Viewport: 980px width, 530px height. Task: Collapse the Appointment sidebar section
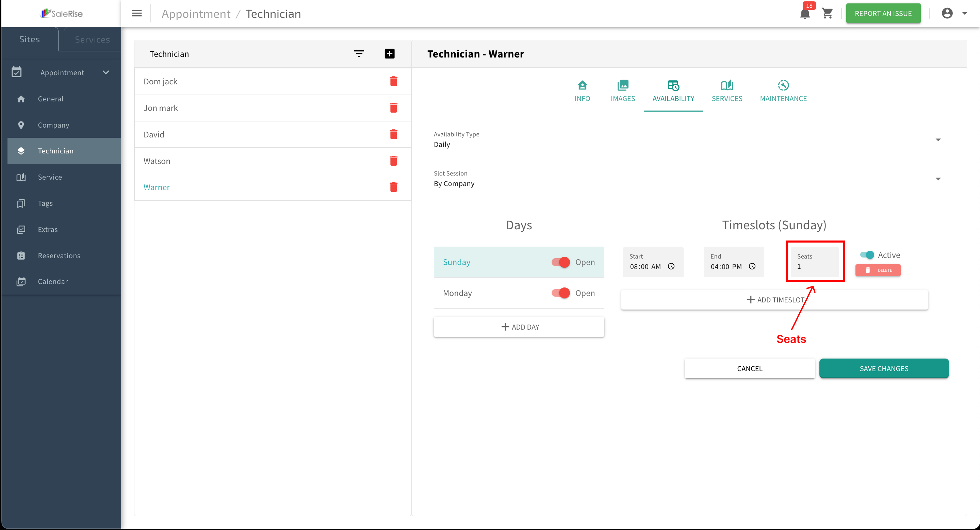[106, 72]
